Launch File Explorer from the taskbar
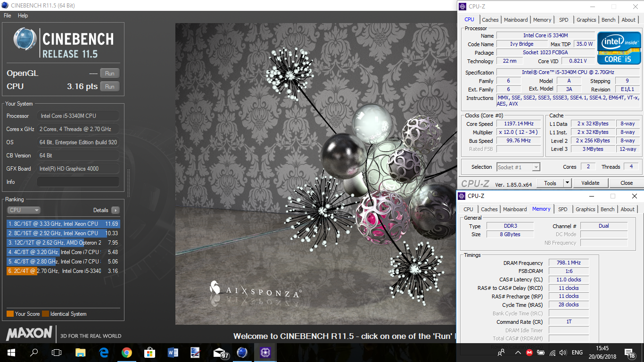This screenshot has width=644, height=362. 81,352
